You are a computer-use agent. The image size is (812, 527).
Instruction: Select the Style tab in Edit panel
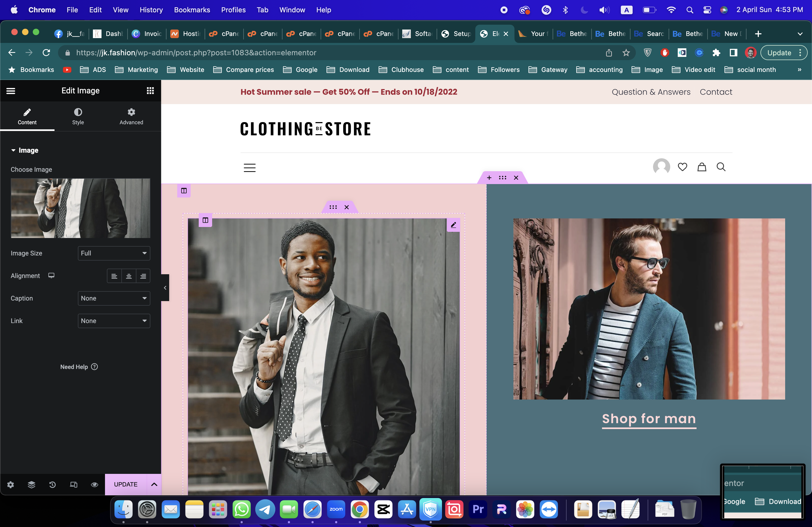[x=78, y=116]
